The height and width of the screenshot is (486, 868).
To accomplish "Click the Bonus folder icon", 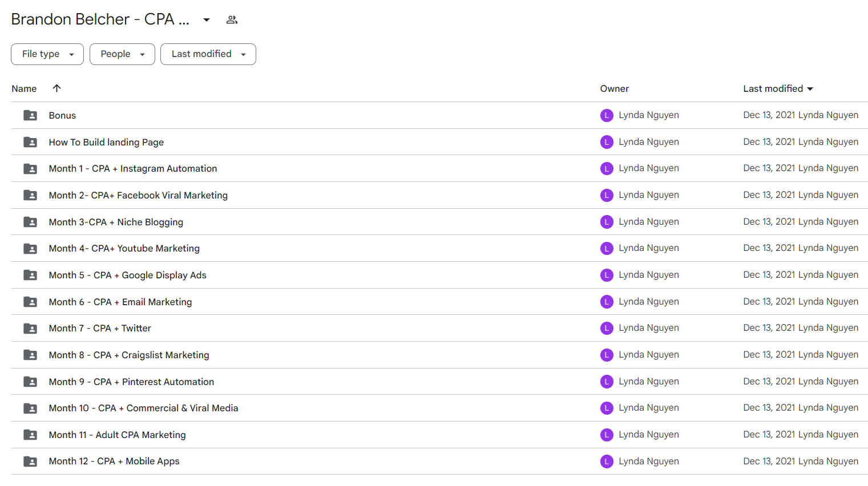I will (30, 115).
